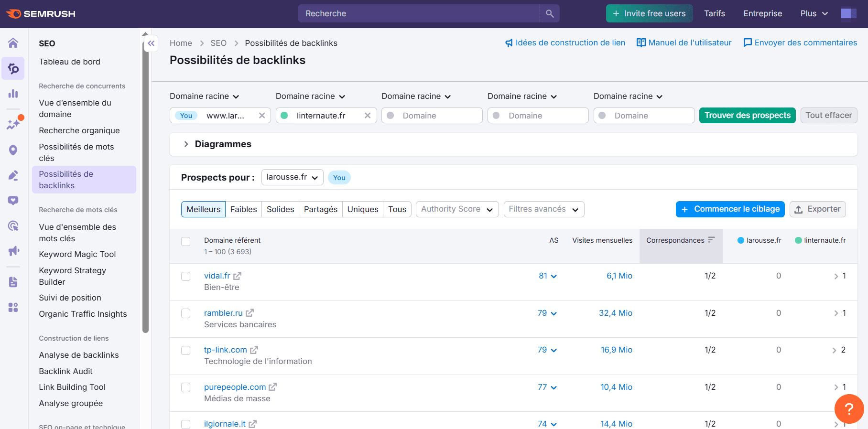Click the search magnifier icon
The image size is (868, 429).
[x=550, y=13]
